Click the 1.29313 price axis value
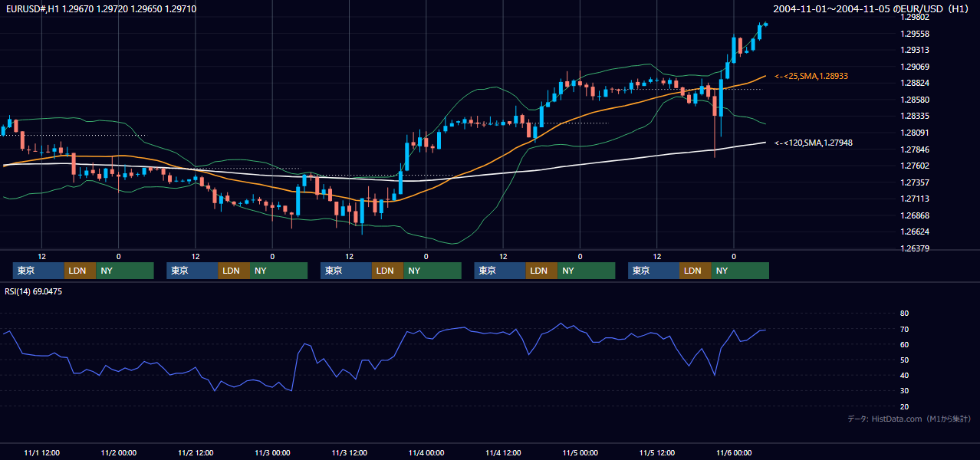 click(915, 50)
